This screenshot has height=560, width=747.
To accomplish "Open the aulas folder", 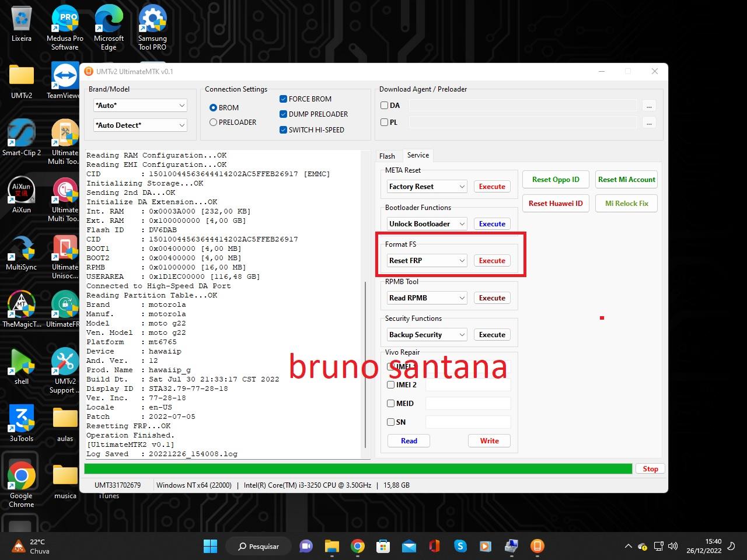I will [x=65, y=424].
